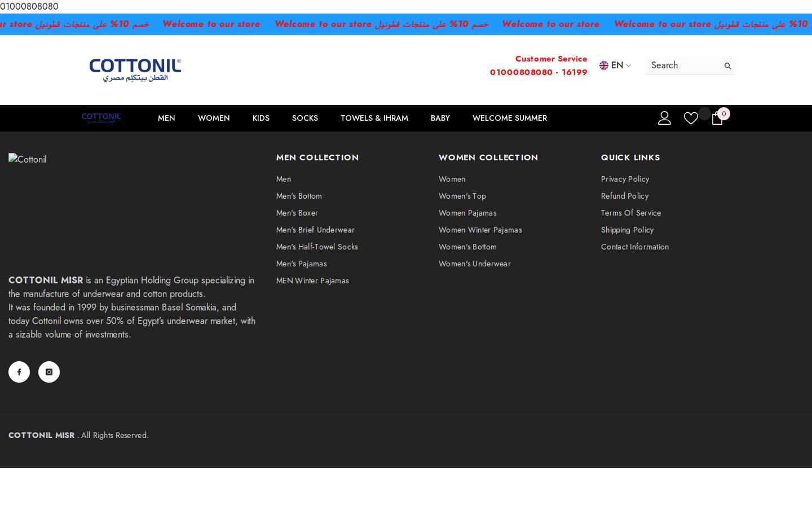812x508 pixels.
Task: Click the customer service phone number
Action: [x=539, y=72]
